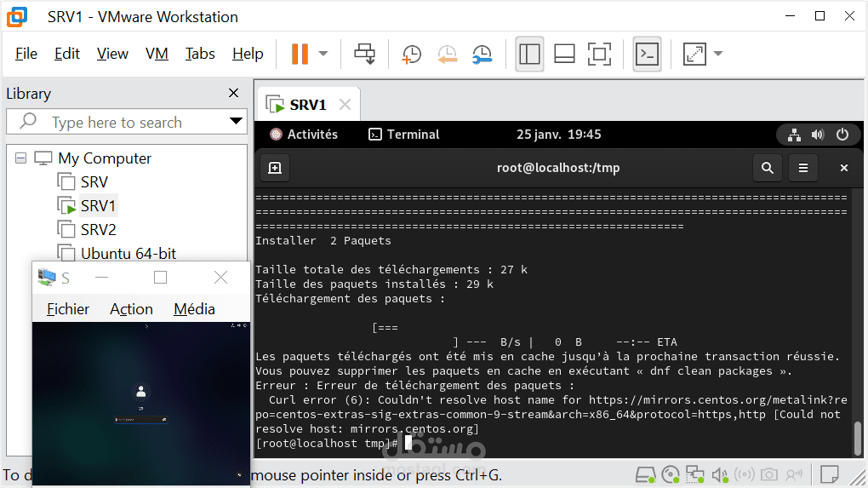Open a new terminal tab

[x=275, y=168]
